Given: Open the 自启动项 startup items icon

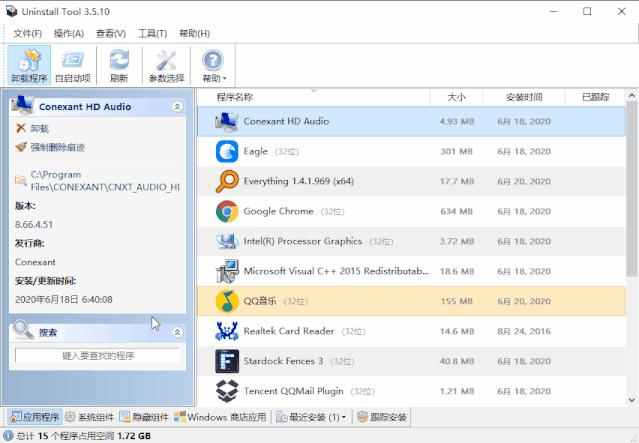Looking at the screenshot, I should tap(73, 65).
